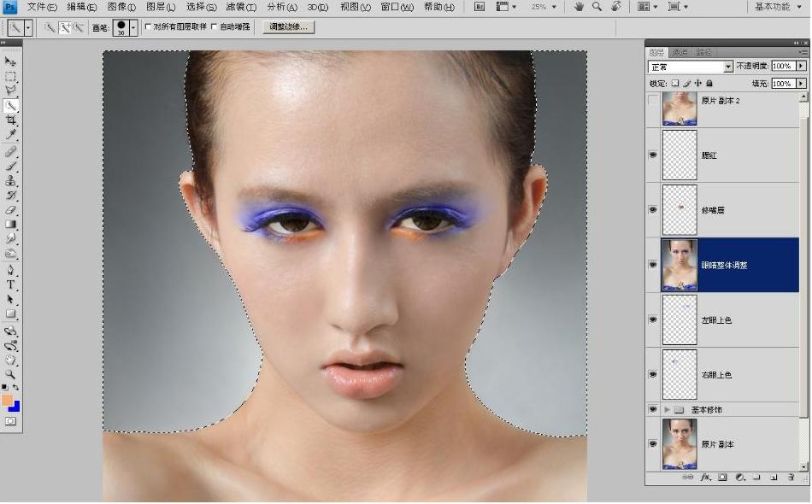Screen dimensions: 812x504
Task: Select the Polygonal Lasso tool
Action: click(10, 91)
